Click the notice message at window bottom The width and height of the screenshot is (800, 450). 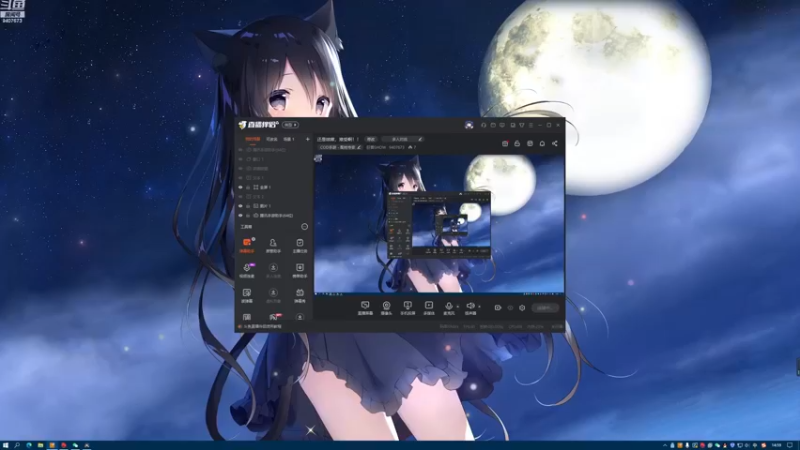tap(262, 327)
